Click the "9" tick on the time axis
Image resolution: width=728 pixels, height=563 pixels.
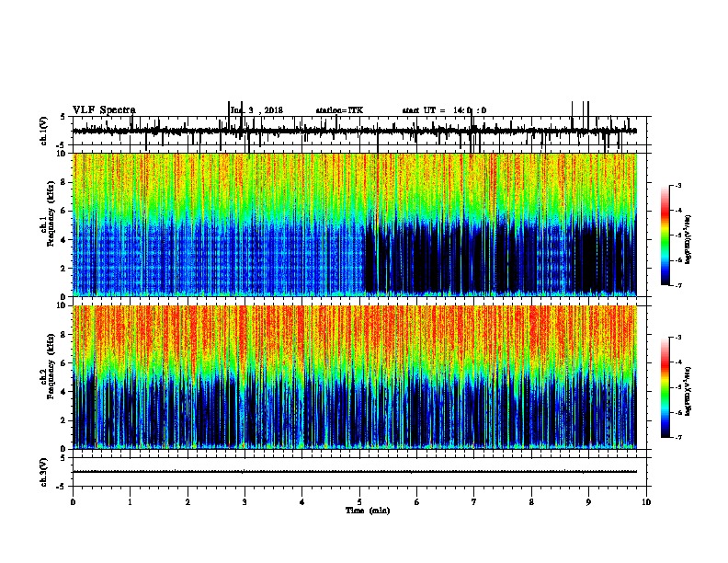(588, 501)
